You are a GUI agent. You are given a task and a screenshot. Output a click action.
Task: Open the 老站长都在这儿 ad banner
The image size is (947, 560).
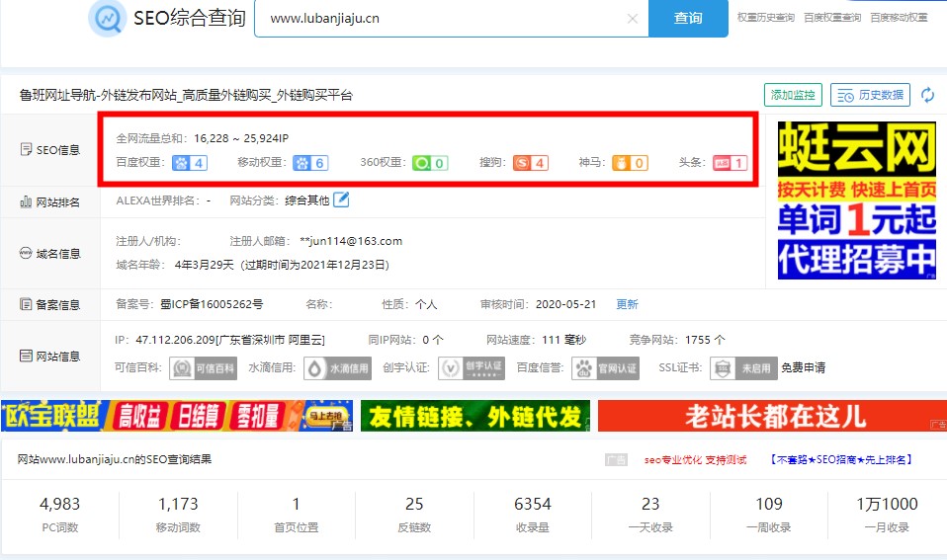tap(772, 416)
